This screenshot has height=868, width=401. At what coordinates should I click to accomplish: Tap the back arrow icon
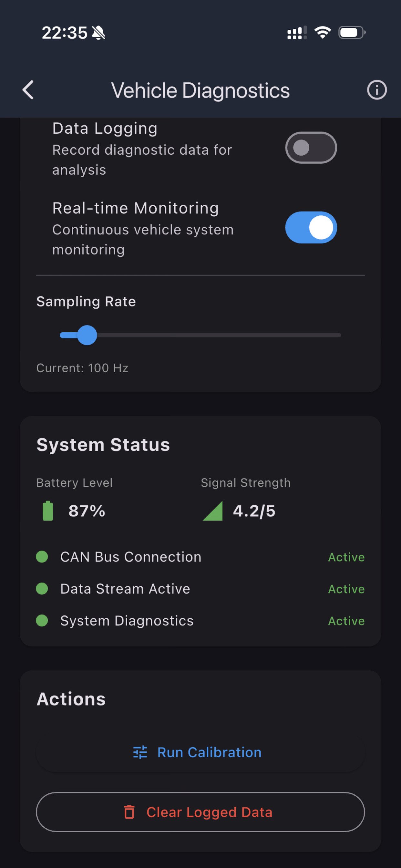[x=28, y=90]
